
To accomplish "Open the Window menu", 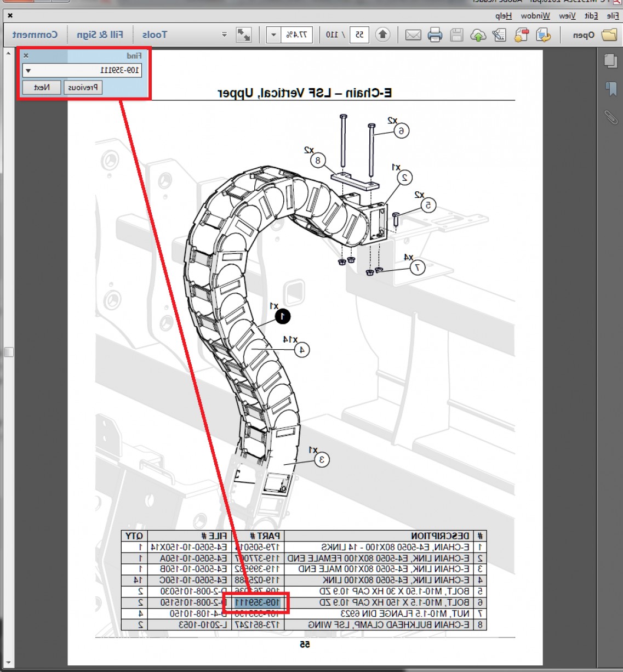I will [535, 16].
